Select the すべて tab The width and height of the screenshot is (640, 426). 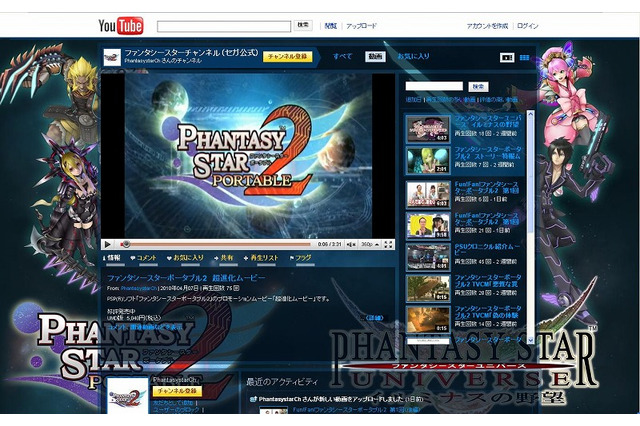[342, 56]
